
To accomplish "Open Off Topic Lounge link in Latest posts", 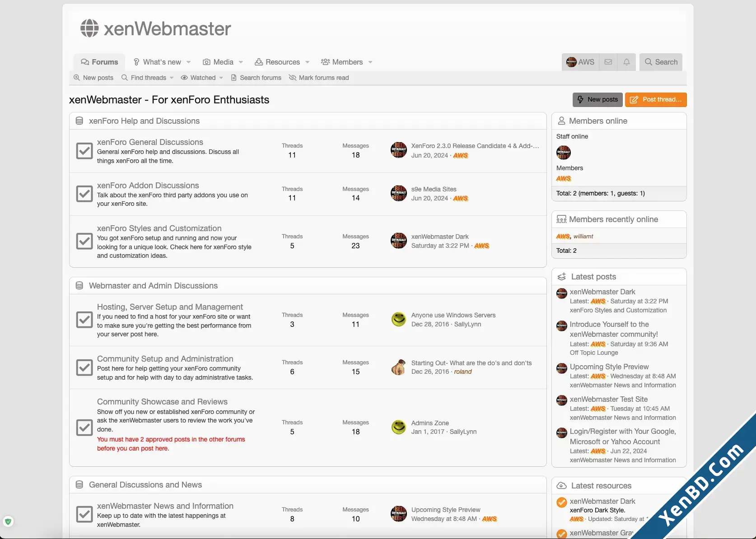I will (594, 353).
